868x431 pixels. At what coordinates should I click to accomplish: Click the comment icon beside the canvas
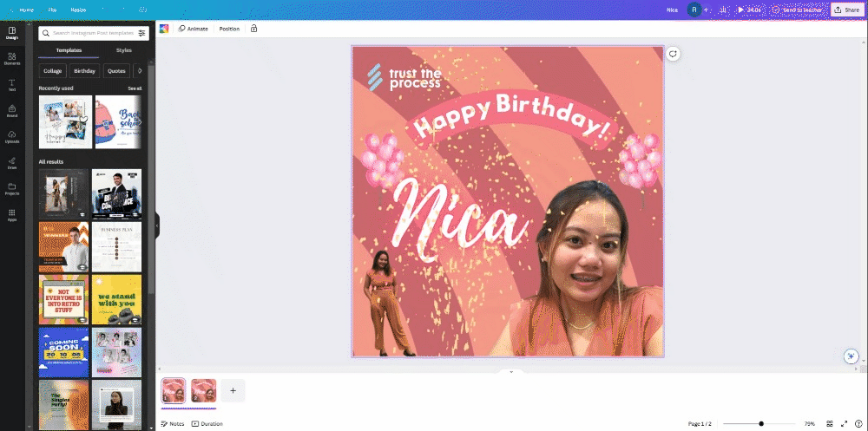pos(673,54)
